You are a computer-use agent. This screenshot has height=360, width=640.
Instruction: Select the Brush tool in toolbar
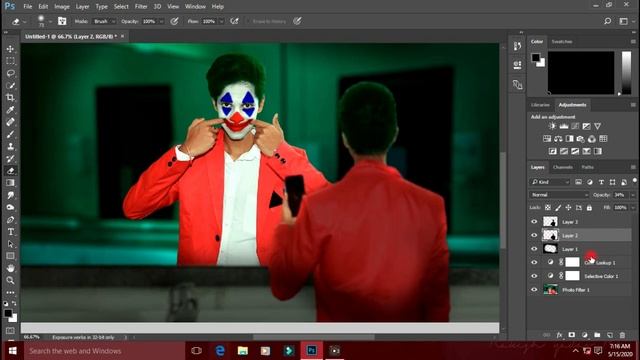(11, 134)
